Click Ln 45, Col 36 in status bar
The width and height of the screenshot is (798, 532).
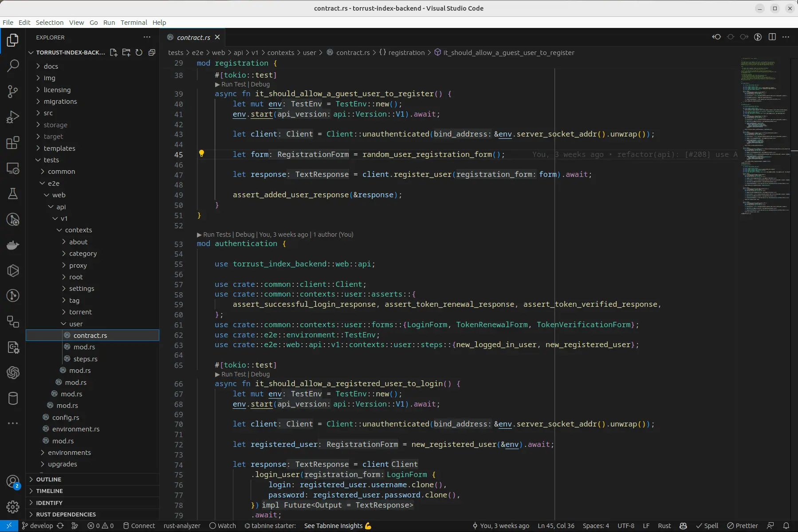[556, 526]
